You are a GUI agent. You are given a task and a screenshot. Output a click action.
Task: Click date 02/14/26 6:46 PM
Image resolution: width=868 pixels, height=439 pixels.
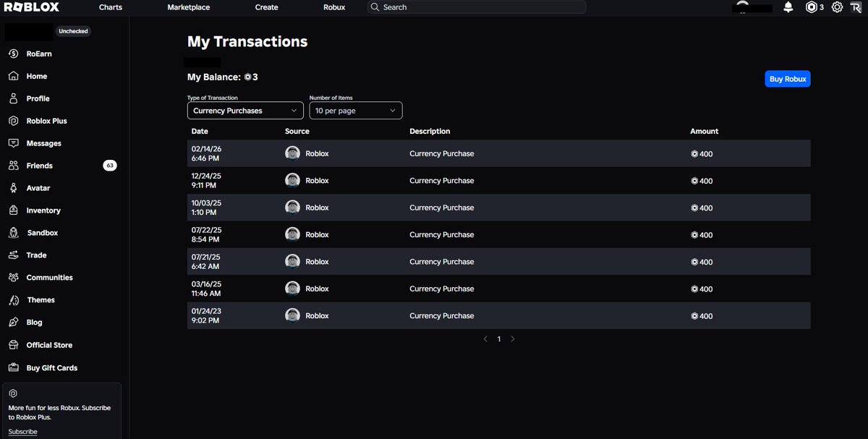[x=206, y=153]
